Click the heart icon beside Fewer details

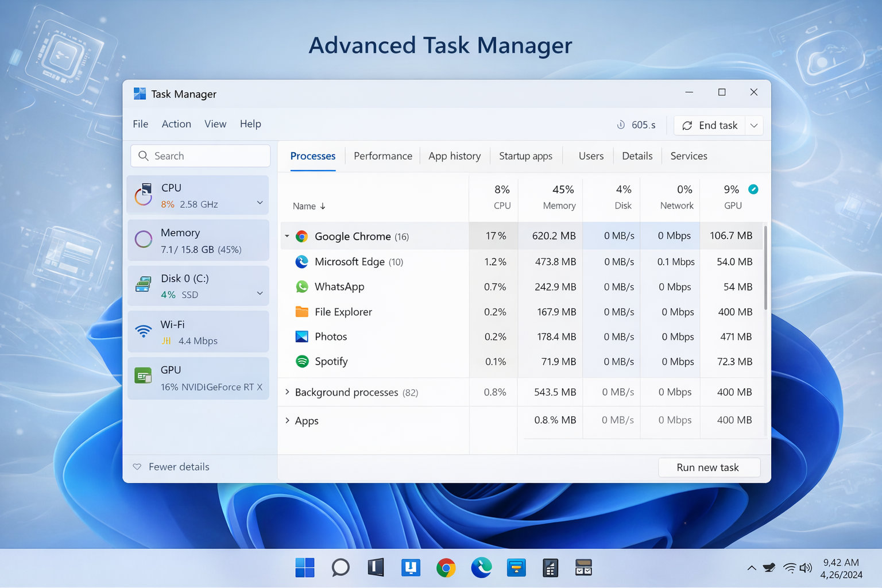click(137, 466)
